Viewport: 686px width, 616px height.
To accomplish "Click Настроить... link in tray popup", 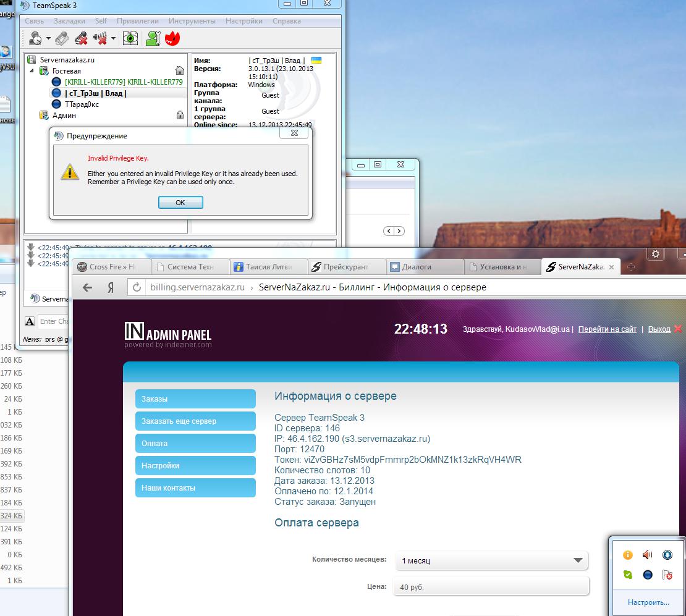I will tap(648, 602).
